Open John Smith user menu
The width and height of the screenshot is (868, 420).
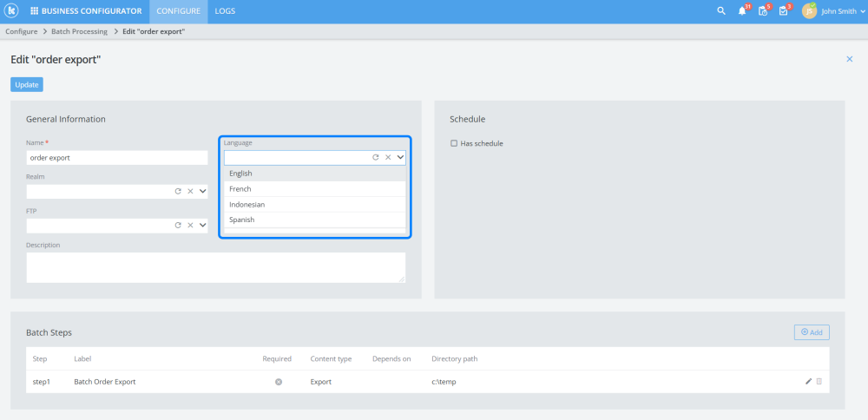(841, 11)
